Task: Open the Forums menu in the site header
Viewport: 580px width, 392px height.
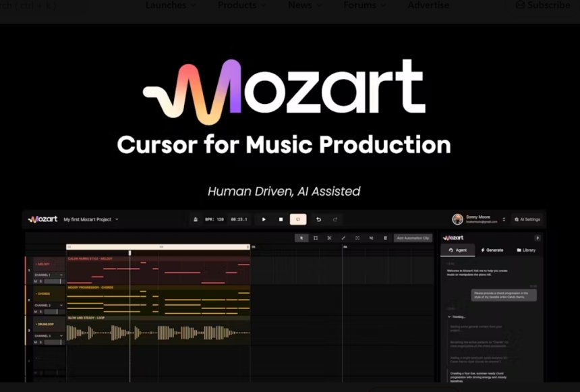Action: click(365, 5)
